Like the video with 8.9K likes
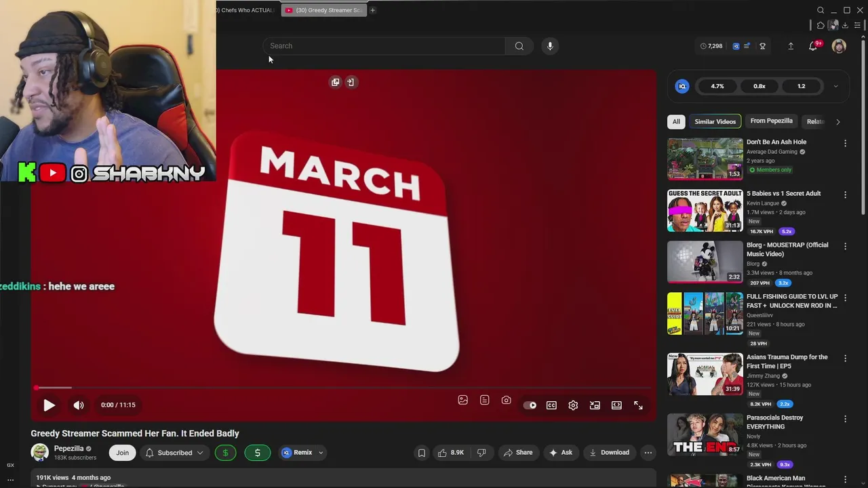Image resolution: width=868 pixels, height=488 pixels. 451,453
